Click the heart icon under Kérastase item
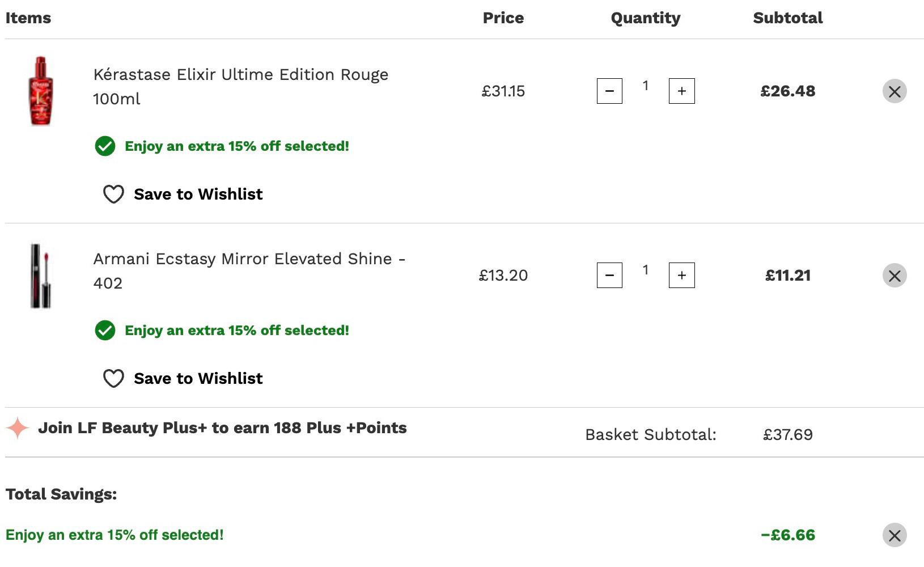 [x=113, y=194]
